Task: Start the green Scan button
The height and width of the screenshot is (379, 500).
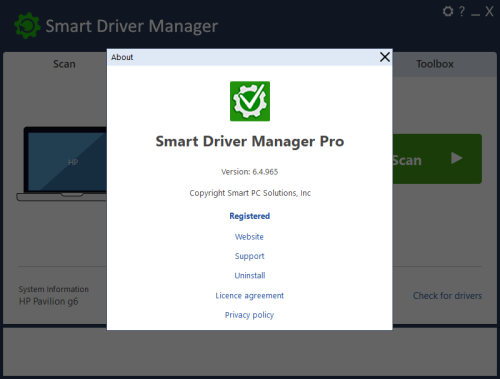Action: pyautogui.click(x=437, y=159)
